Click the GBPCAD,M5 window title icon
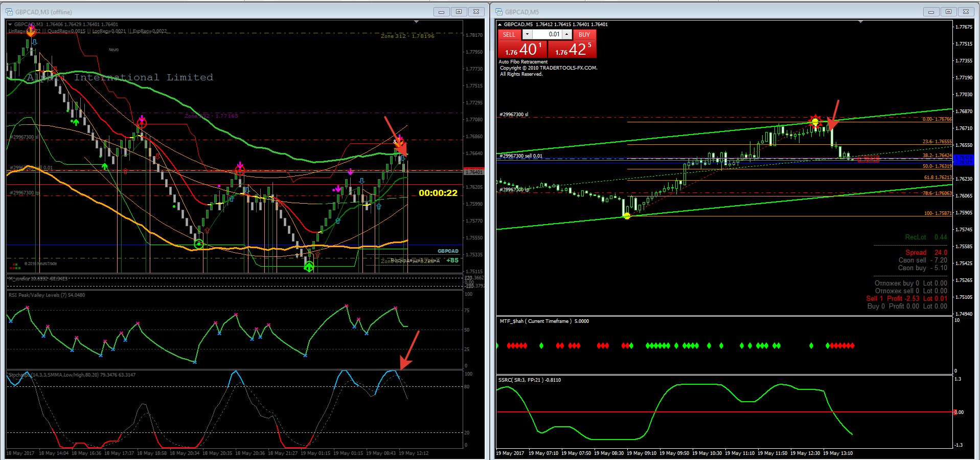The width and height of the screenshot is (980, 460). 499,12
